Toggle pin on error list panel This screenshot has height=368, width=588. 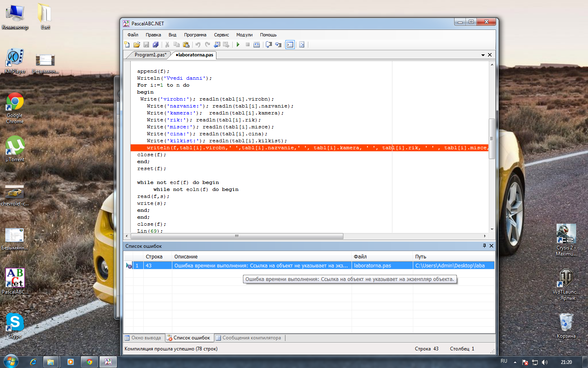[x=484, y=246]
